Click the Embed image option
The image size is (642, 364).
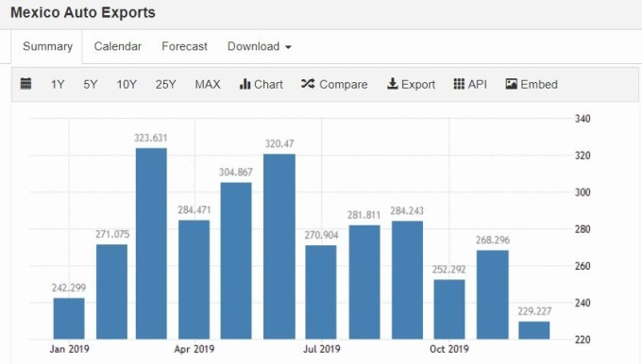click(x=532, y=84)
